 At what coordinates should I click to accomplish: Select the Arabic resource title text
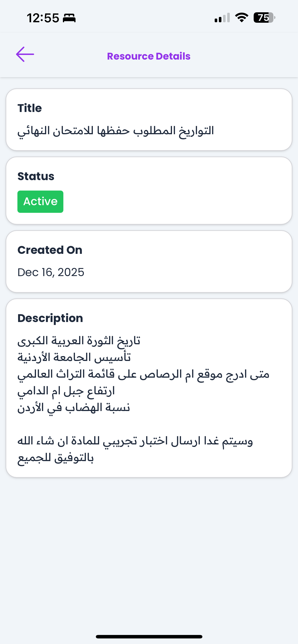pyautogui.click(x=116, y=131)
